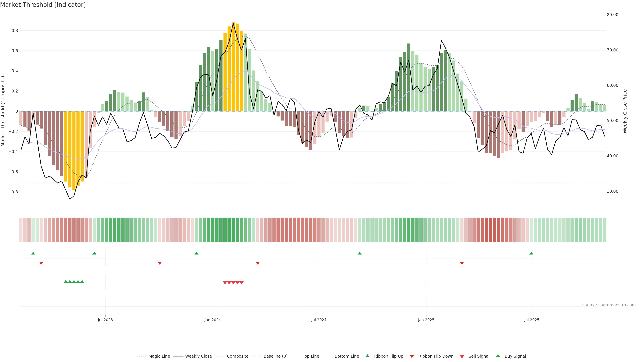This screenshot has height=362, width=644.
Task: Click the Market Threshold [Indicator] title
Action: 43,5
